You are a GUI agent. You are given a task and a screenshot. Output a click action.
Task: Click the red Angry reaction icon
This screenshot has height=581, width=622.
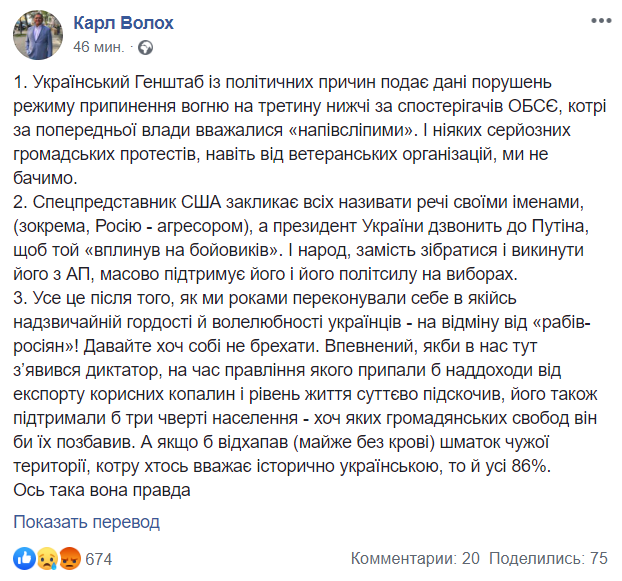[70, 558]
